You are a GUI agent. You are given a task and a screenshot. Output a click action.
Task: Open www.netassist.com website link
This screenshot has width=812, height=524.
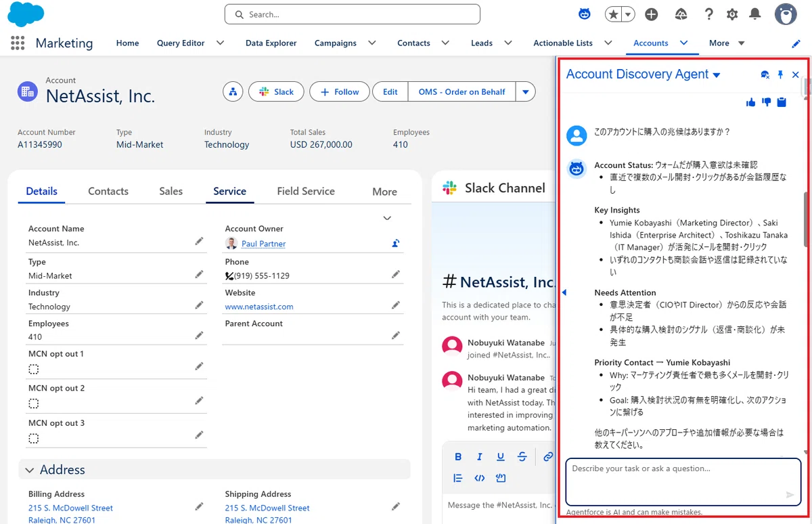pos(259,307)
